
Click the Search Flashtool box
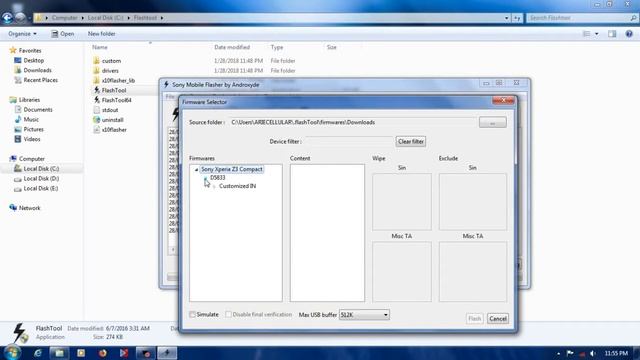[x=581, y=18]
